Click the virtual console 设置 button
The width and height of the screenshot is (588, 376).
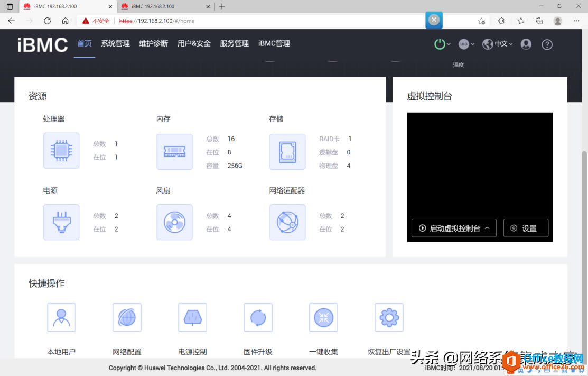pos(526,228)
